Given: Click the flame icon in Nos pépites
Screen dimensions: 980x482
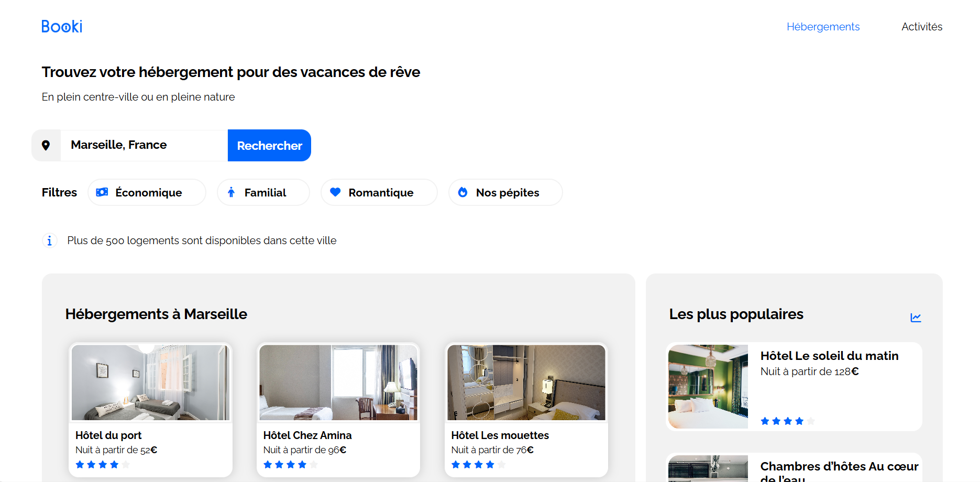Looking at the screenshot, I should [x=463, y=192].
